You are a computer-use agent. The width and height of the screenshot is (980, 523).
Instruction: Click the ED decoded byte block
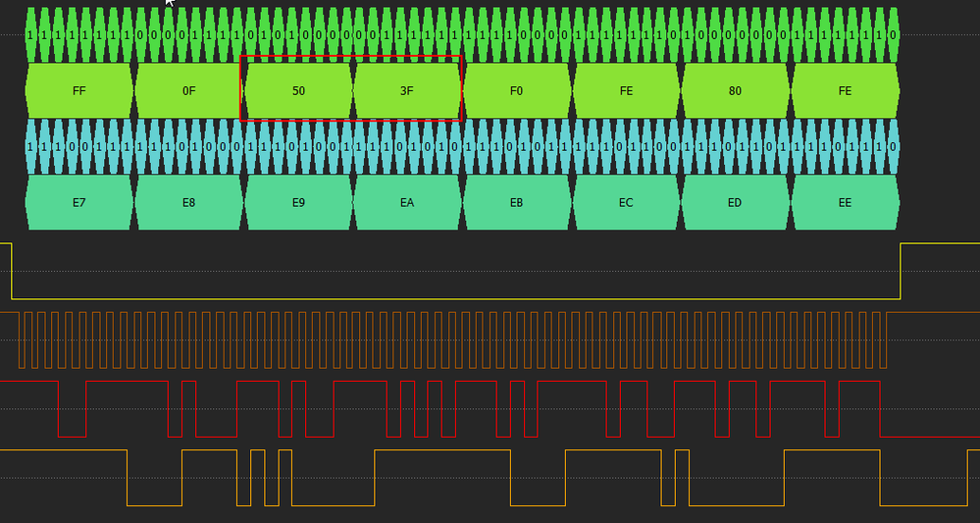coord(736,202)
